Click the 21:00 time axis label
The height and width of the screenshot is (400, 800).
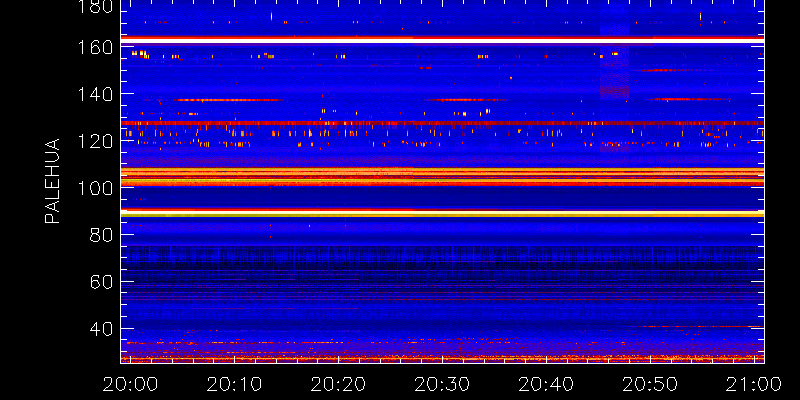(x=754, y=384)
